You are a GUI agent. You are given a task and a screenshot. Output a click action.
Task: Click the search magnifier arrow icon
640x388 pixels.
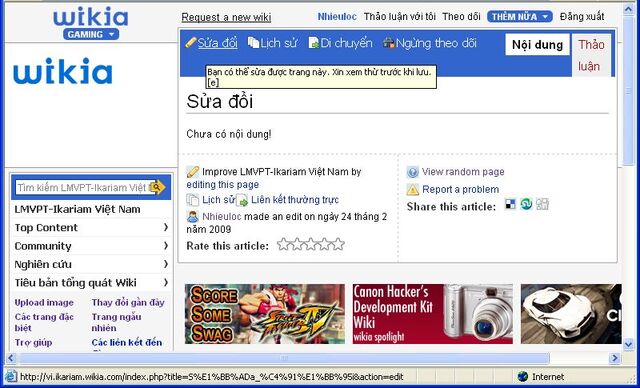(157, 187)
